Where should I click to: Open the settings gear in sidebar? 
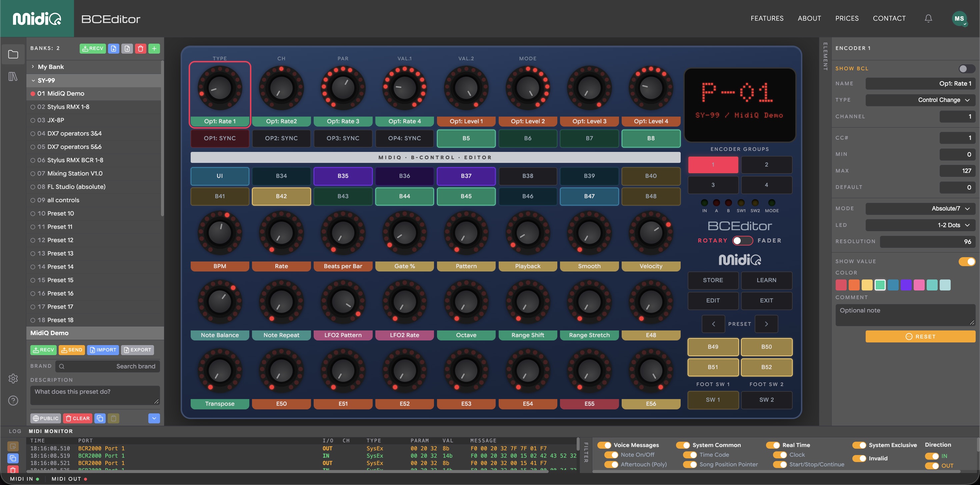click(13, 379)
